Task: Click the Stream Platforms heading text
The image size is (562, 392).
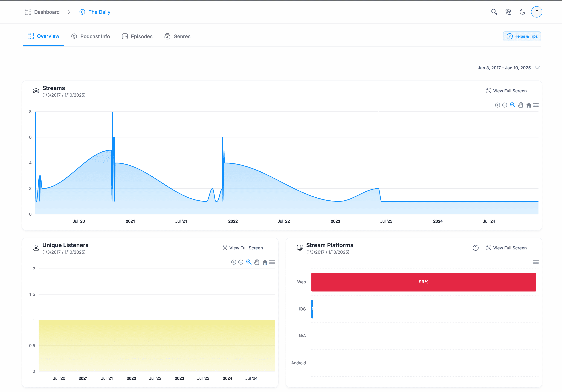Action: 330,245
